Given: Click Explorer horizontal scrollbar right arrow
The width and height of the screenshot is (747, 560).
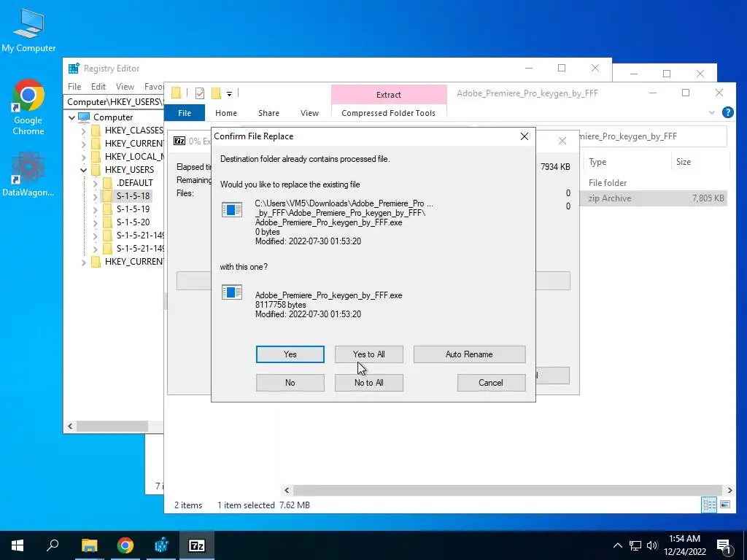Looking at the screenshot, I should 729,490.
